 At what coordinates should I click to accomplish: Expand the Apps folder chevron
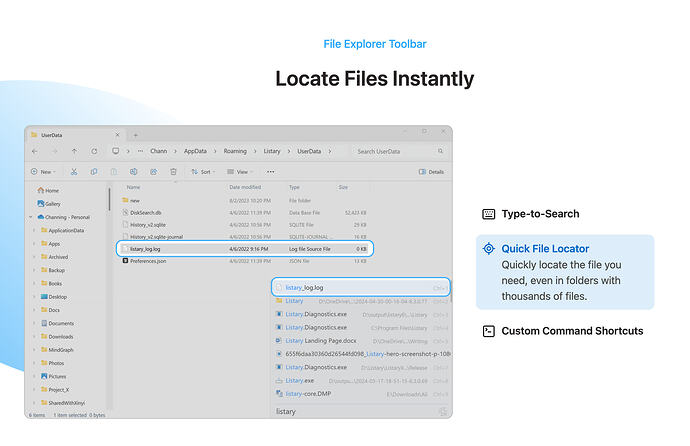tap(34, 243)
